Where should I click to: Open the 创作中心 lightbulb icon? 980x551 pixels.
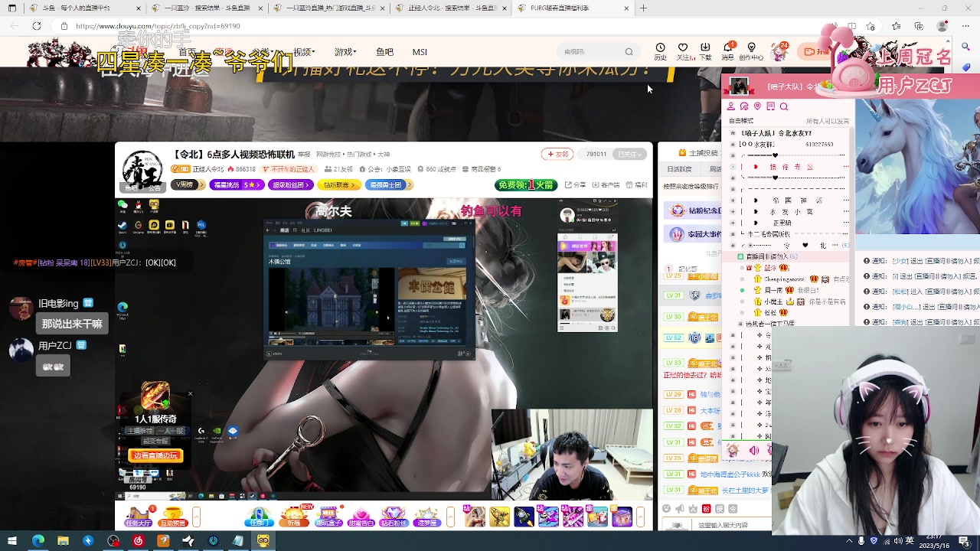point(751,51)
